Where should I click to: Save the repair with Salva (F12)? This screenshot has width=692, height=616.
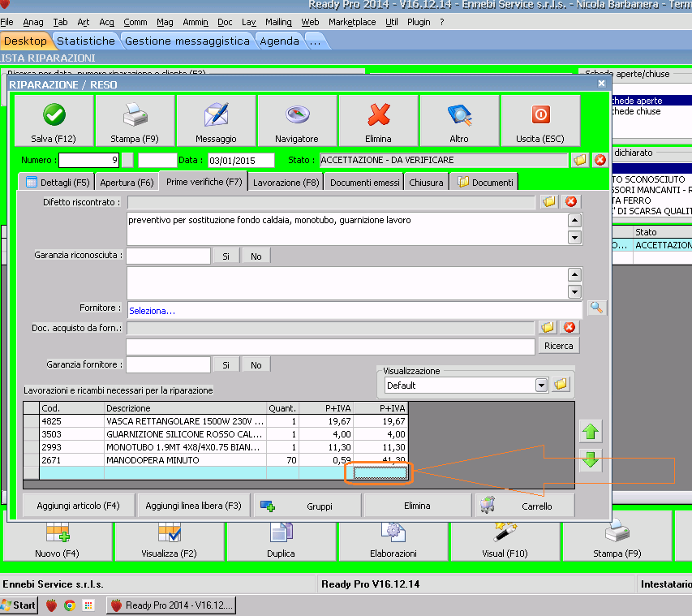pos(54,121)
